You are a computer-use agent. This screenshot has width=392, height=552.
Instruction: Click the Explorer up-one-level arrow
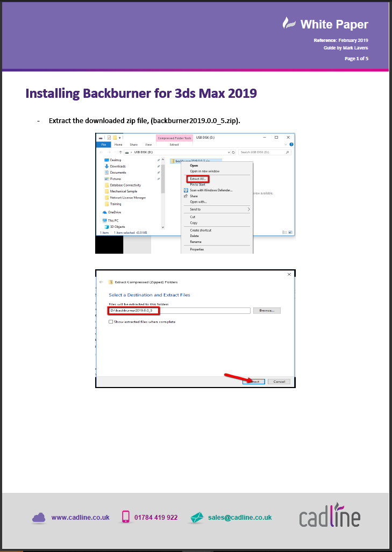120,152
